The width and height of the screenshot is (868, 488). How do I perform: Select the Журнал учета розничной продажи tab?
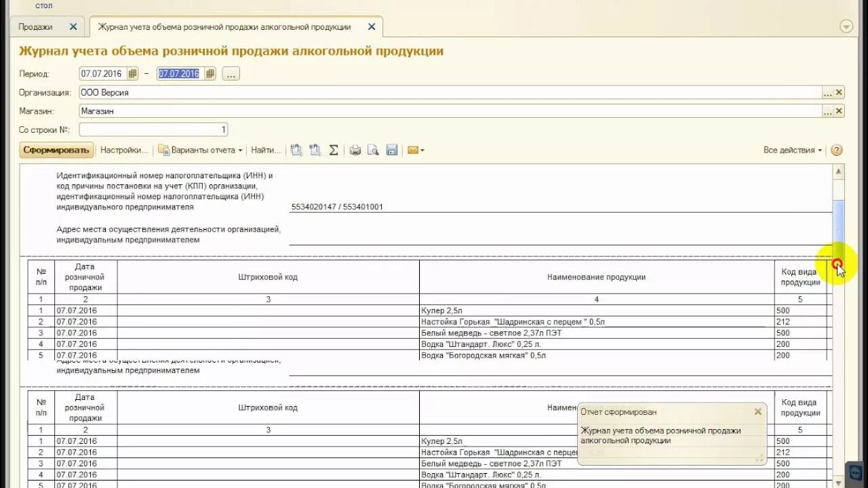click(224, 26)
